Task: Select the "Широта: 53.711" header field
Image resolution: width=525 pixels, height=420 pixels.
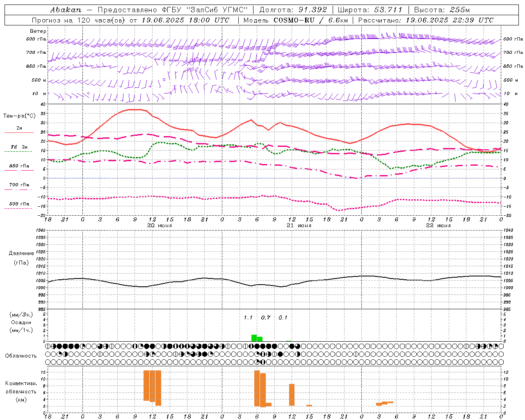Action: (370, 10)
